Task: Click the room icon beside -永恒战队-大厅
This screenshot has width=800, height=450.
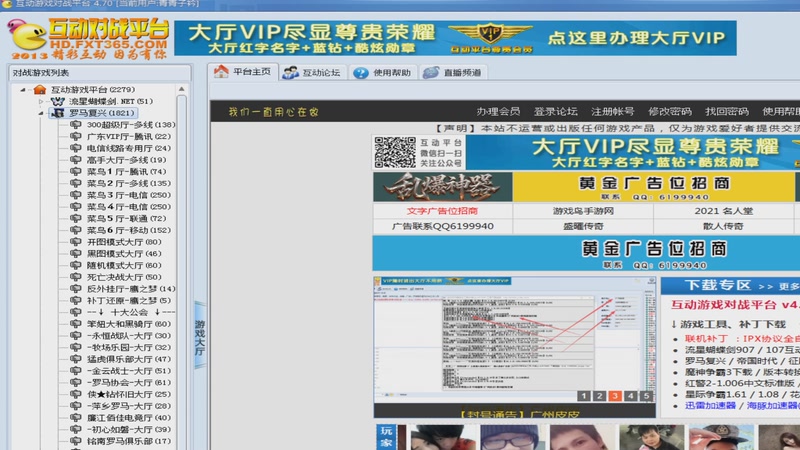Action: pyautogui.click(x=76, y=336)
